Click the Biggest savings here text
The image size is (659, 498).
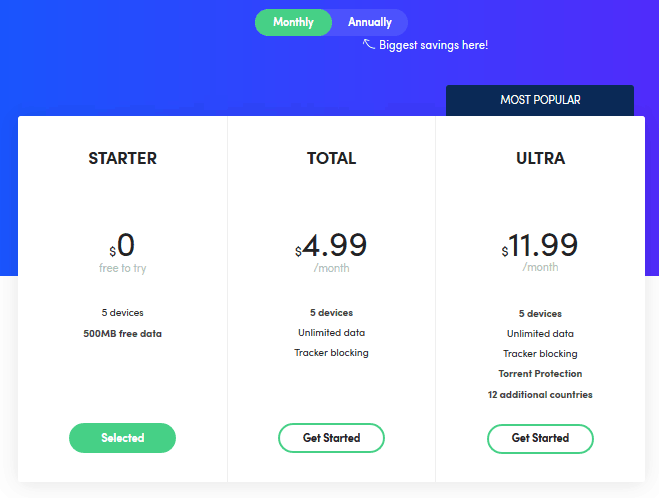pyautogui.click(x=433, y=45)
